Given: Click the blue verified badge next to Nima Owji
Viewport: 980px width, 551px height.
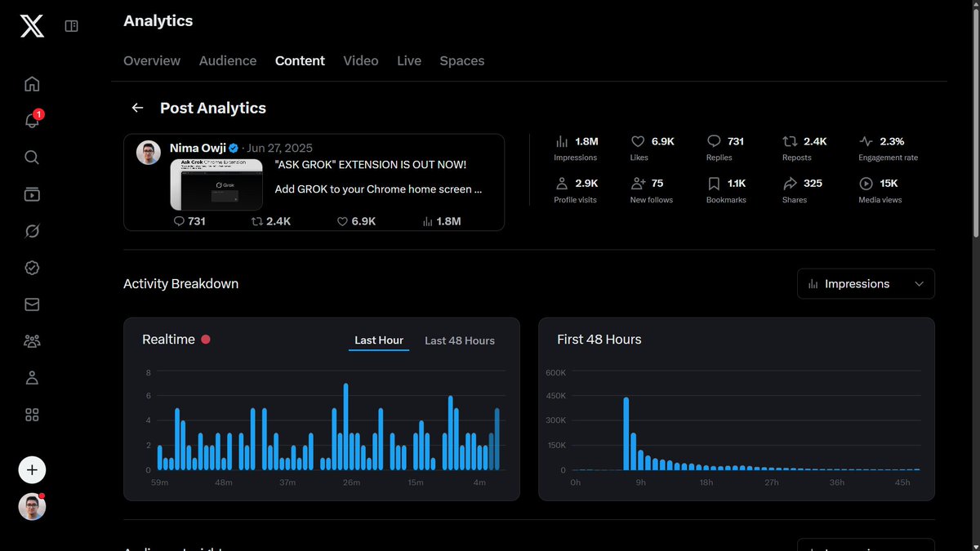Looking at the screenshot, I should (x=234, y=149).
